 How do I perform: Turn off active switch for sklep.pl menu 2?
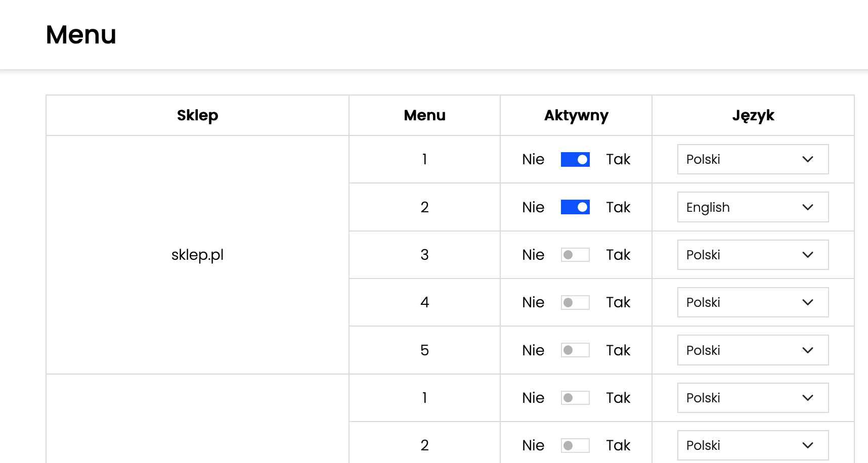click(x=575, y=207)
